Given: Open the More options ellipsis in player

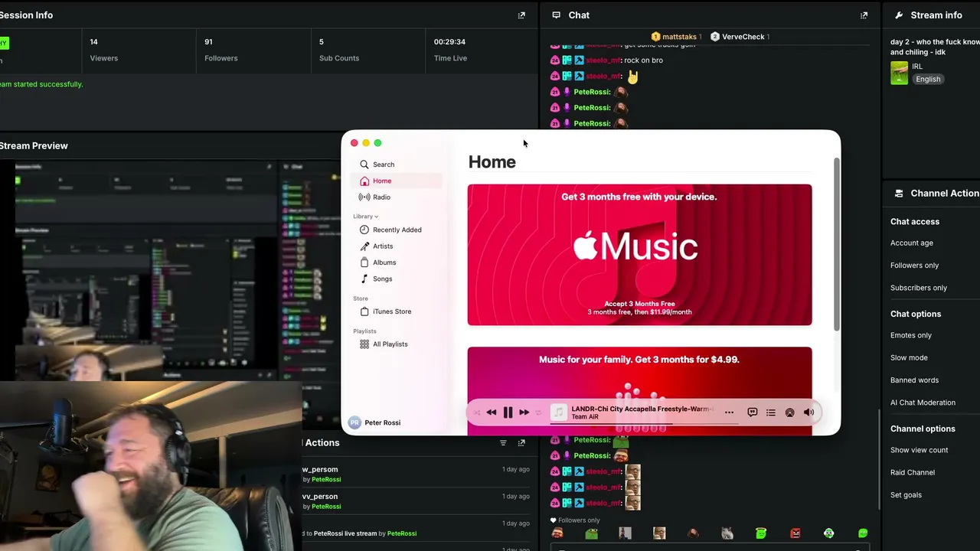Looking at the screenshot, I should [729, 412].
